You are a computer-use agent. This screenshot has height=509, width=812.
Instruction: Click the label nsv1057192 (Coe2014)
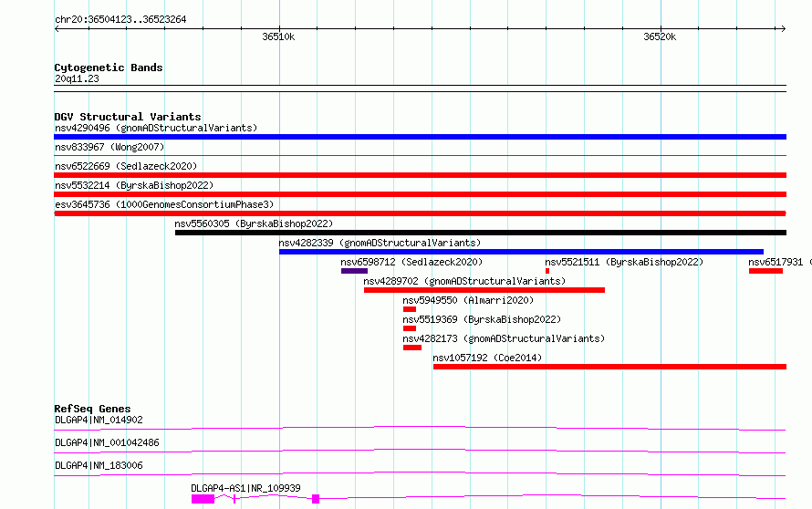[x=487, y=358]
